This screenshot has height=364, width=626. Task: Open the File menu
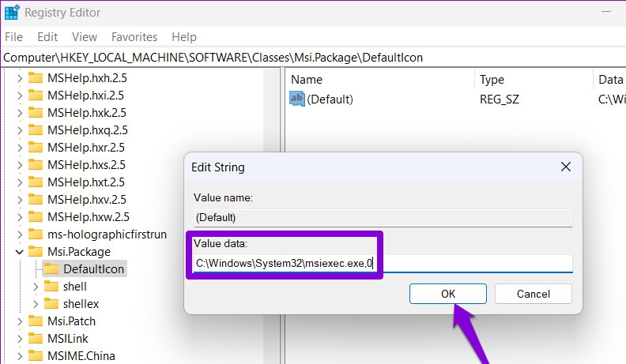coord(14,37)
